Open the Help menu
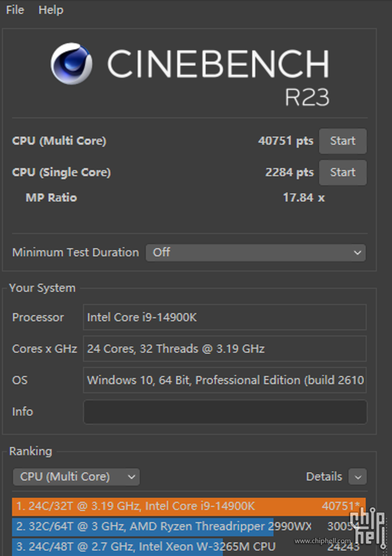392x556 pixels. pos(51,10)
